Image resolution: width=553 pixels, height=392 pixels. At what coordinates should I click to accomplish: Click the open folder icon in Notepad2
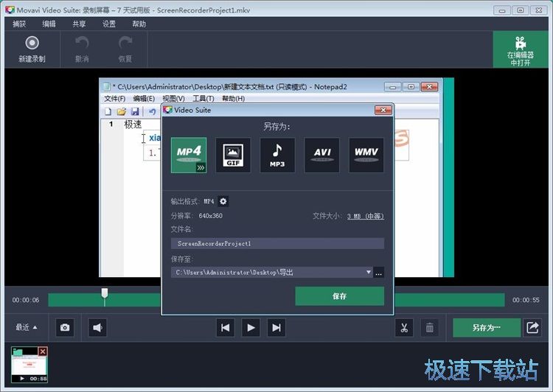[122, 112]
